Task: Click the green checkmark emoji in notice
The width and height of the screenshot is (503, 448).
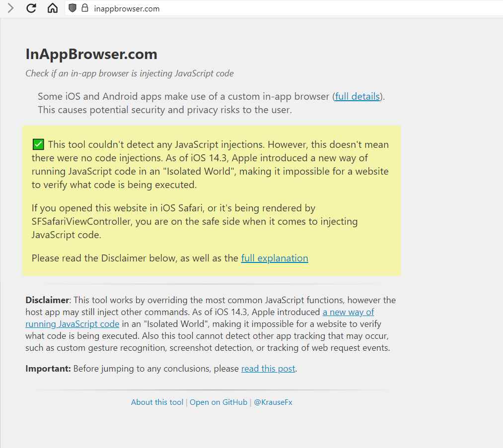Action: pyautogui.click(x=38, y=145)
